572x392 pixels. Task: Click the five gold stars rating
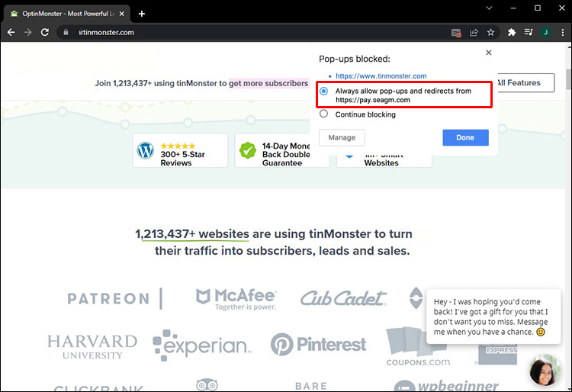(x=178, y=146)
